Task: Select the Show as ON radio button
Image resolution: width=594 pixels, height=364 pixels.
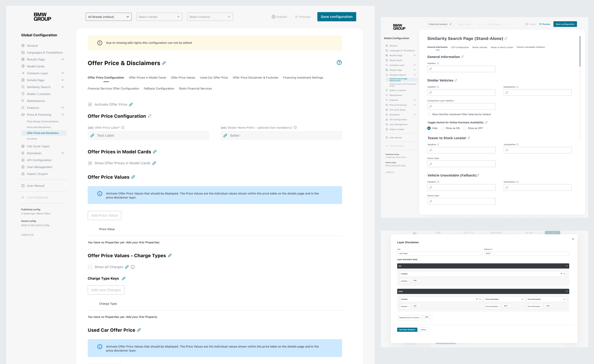Action: point(442,128)
